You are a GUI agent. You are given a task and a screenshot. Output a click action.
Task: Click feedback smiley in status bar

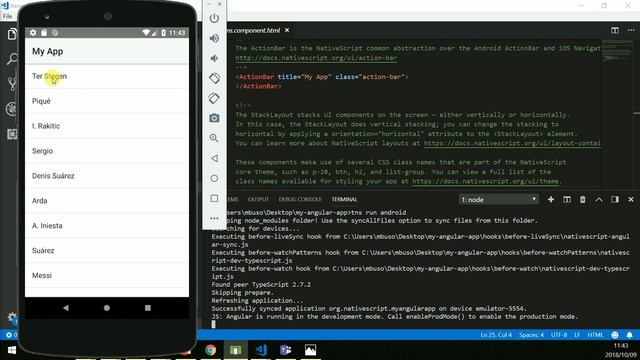click(x=615, y=335)
